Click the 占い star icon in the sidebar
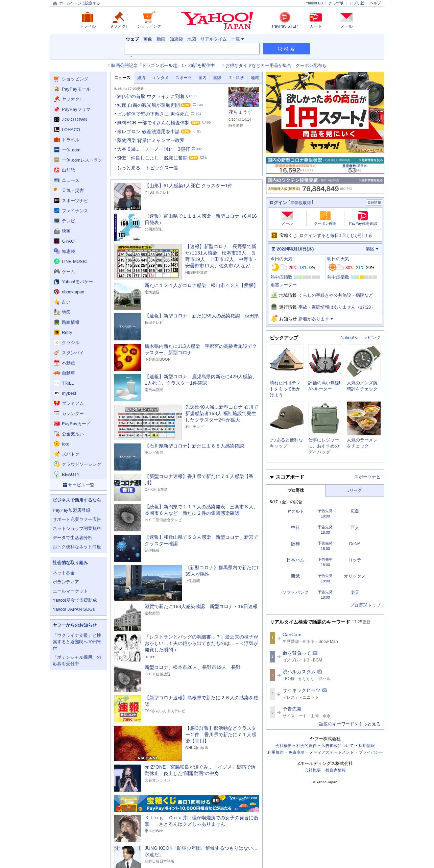Viewport: 434px width, 868px height. 57,302
